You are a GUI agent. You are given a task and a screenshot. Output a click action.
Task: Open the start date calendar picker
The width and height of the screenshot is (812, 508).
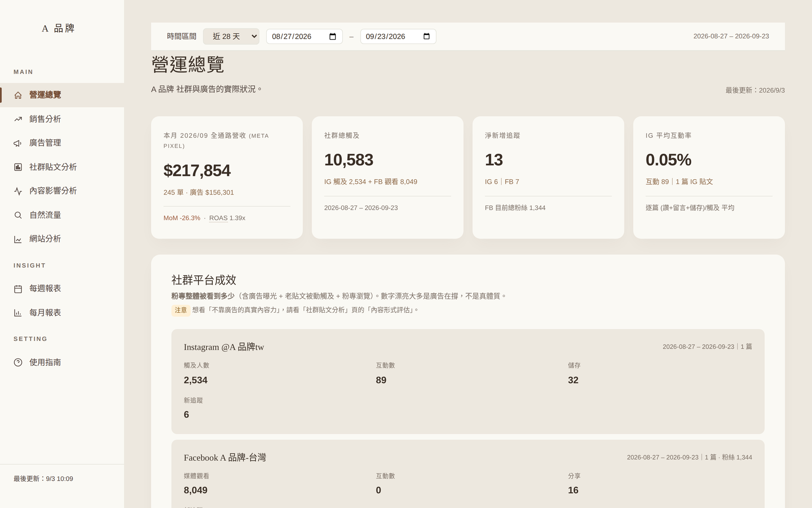pyautogui.click(x=333, y=36)
